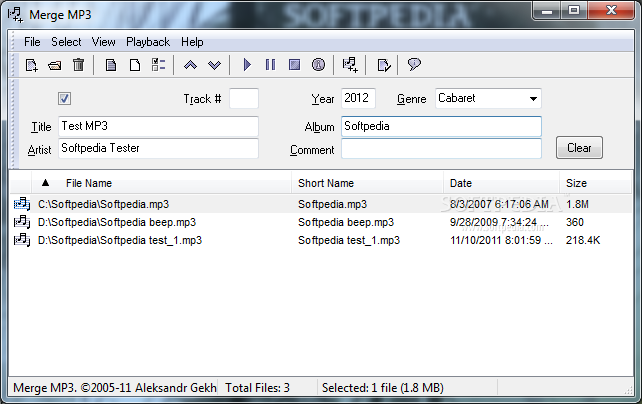The image size is (642, 404).
Task: Click the status bar size grip corner
Action: 628,390
